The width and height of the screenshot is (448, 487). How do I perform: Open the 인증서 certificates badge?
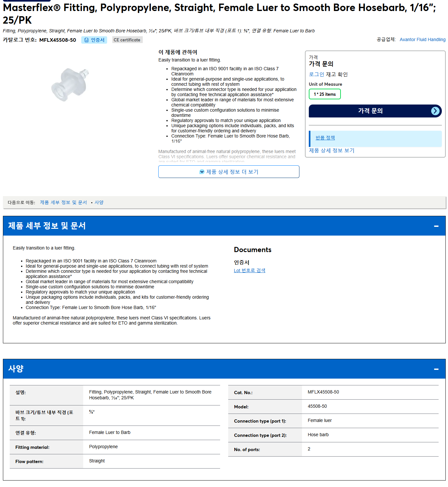tap(94, 40)
